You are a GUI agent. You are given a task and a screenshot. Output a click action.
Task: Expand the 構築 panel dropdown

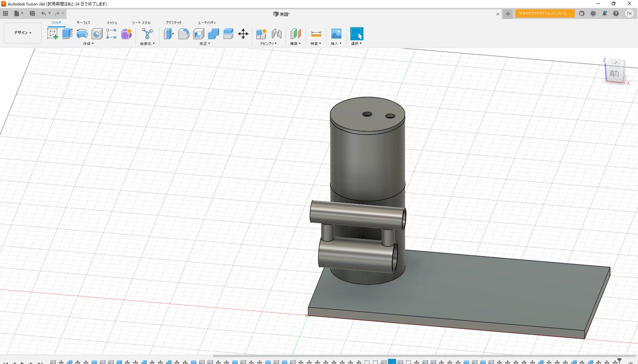pos(296,44)
